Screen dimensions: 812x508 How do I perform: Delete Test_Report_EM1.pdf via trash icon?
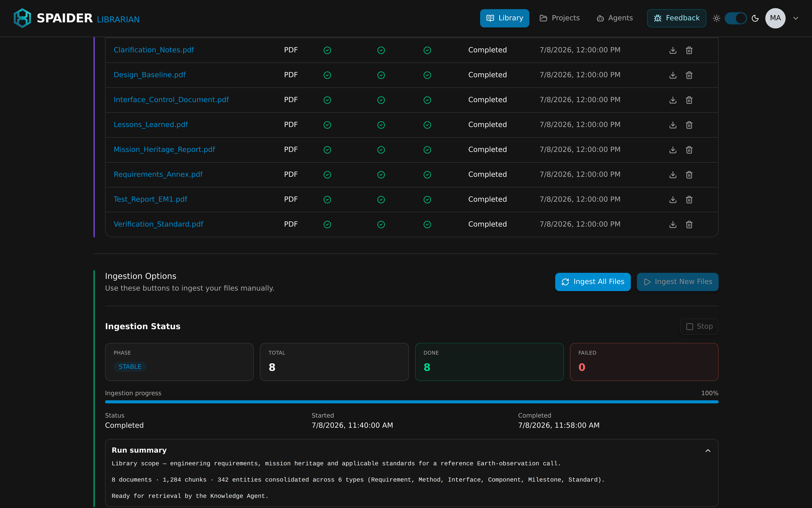[x=689, y=199]
